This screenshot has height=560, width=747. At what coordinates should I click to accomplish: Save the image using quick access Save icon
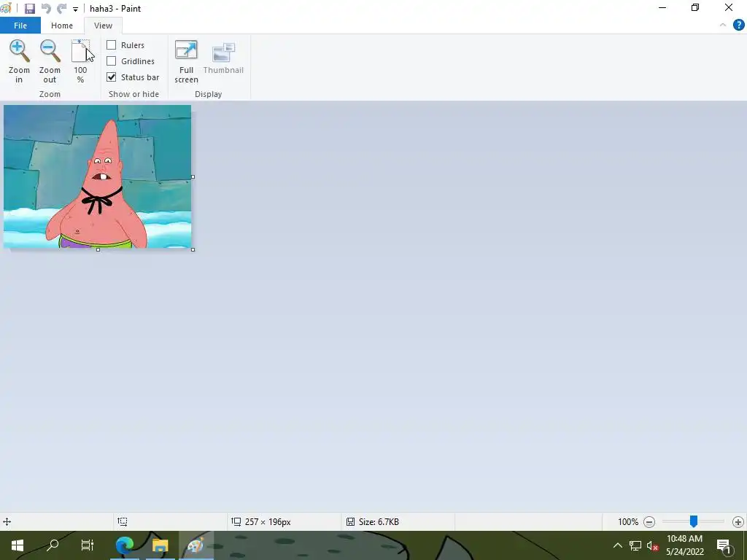pyautogui.click(x=29, y=9)
